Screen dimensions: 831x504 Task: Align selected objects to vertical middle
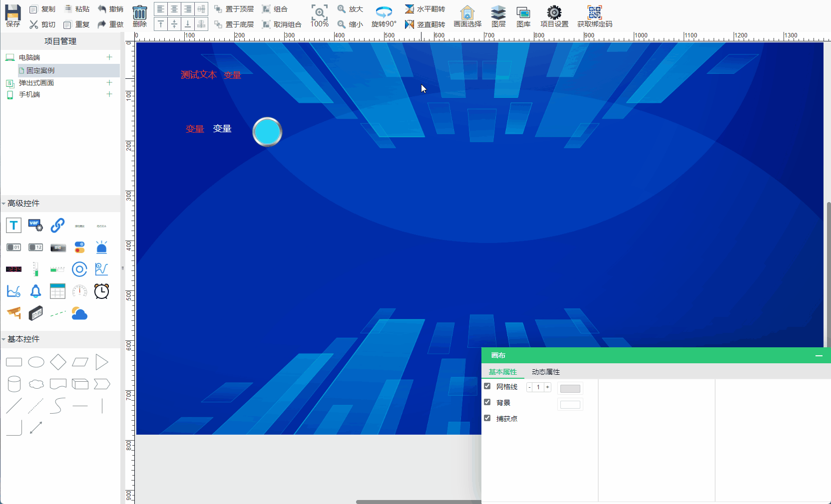[x=174, y=24]
